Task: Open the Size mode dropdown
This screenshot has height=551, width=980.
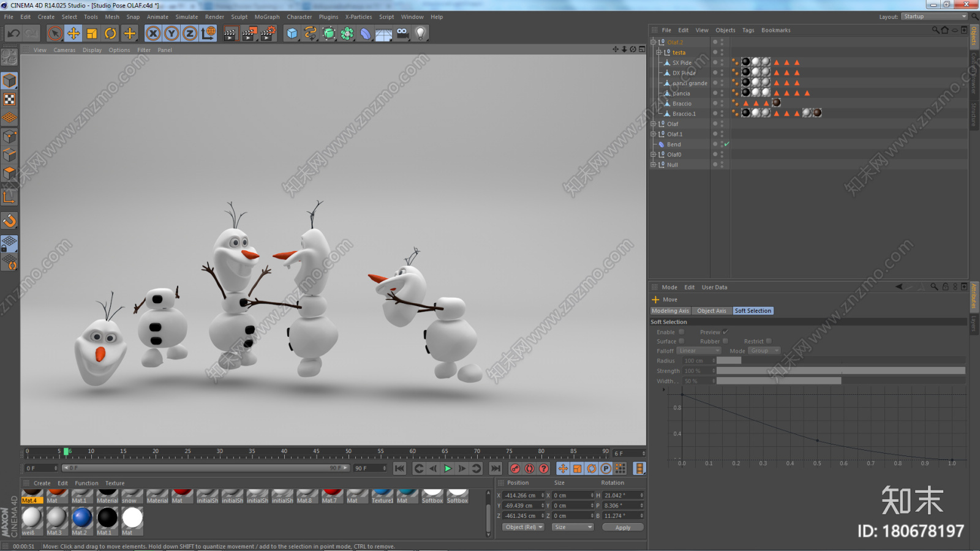Action: 572,527
